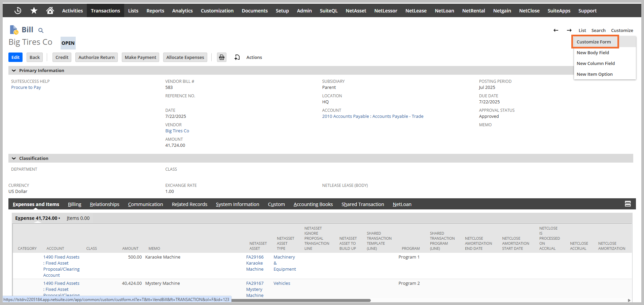Open the NetLessor menu
Viewport: 644px width, 305px height.
point(386,11)
